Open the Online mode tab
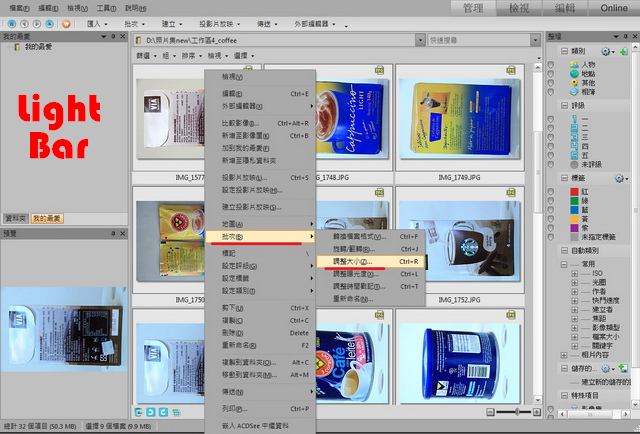The width and height of the screenshot is (640, 434). point(613,8)
